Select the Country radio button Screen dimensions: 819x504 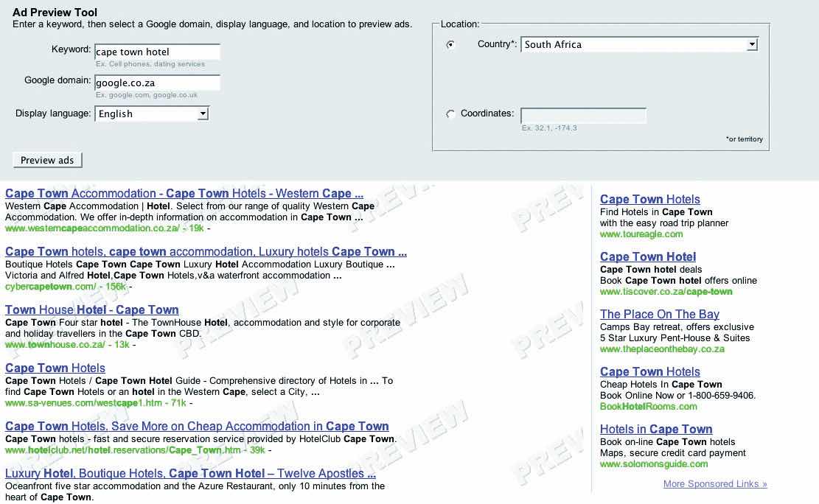[x=450, y=45]
